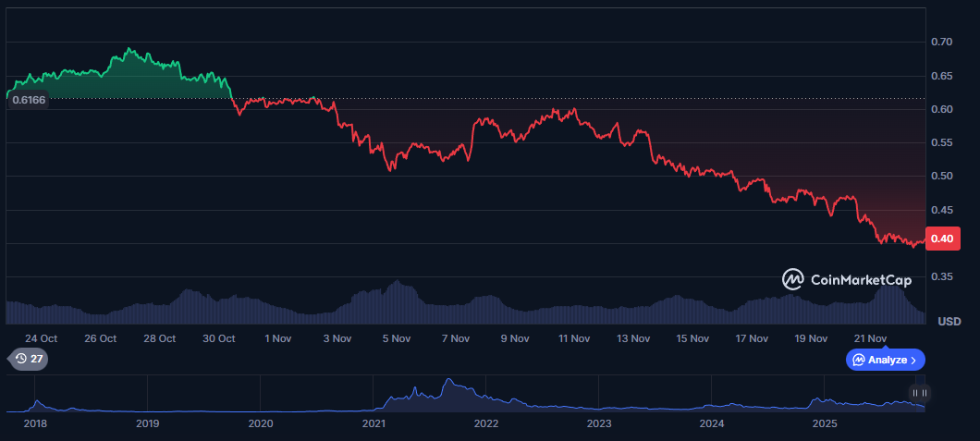Click the 0.60 price axis label
Image resolution: width=980 pixels, height=441 pixels.
click(941, 109)
